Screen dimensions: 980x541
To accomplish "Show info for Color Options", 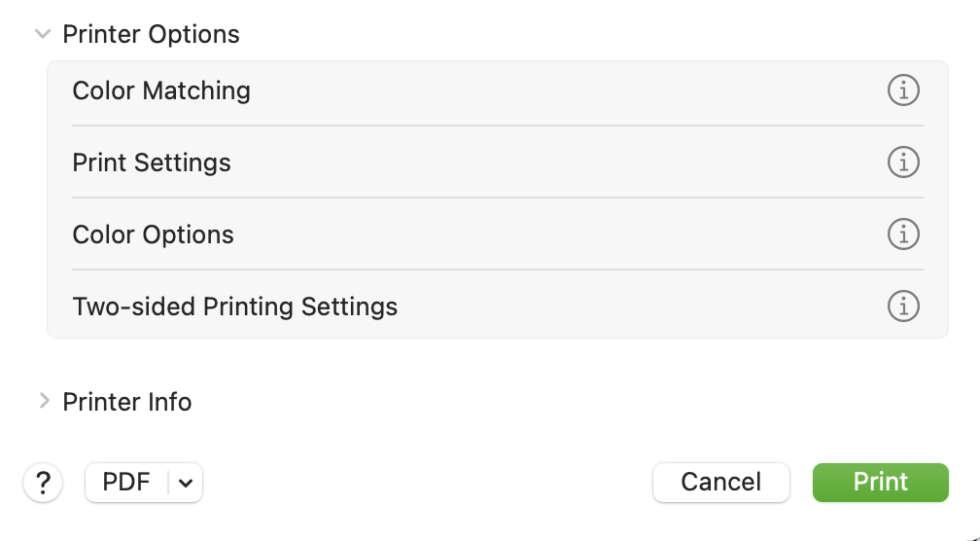I will click(903, 234).
